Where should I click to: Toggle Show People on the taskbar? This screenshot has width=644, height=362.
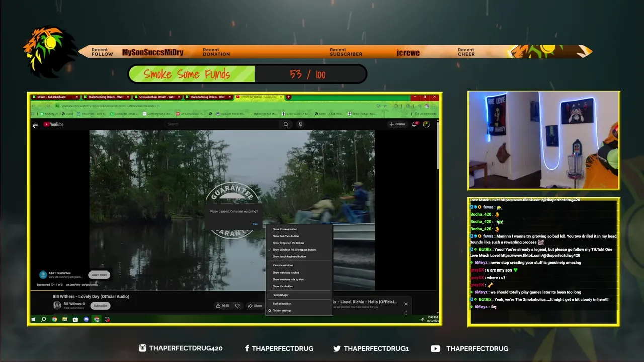[x=299, y=243]
